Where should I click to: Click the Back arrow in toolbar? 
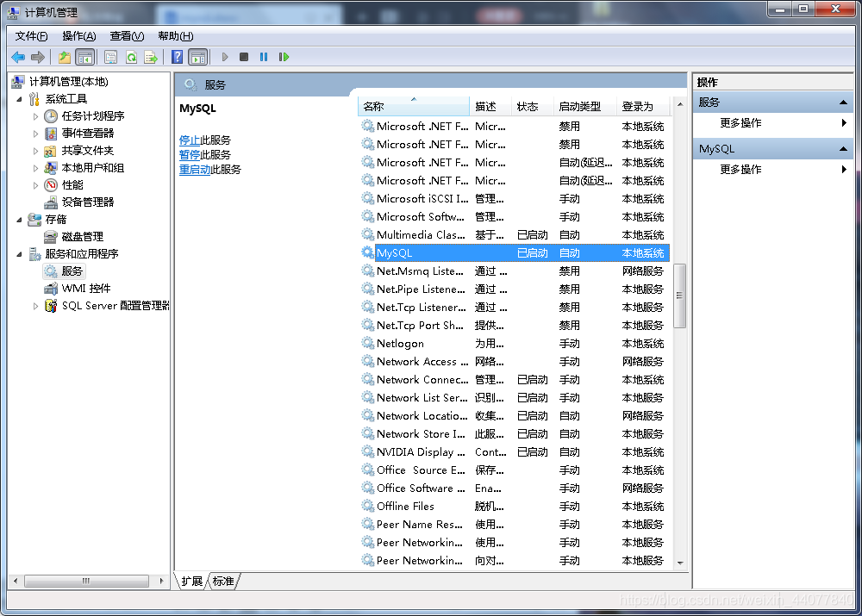click(x=18, y=57)
